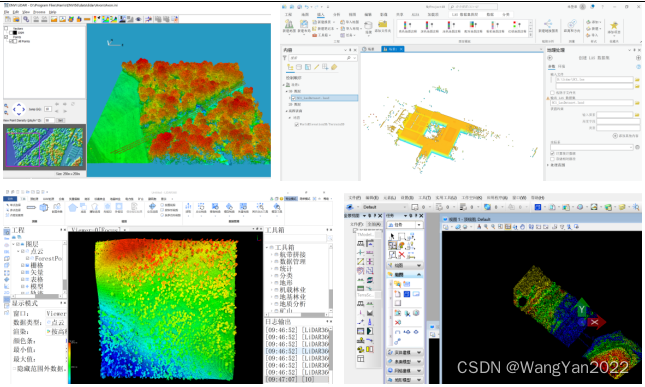Image resolution: width=645 pixels, height=387 pixels.
Task: Click the orange bucket icon in ENVI LiDAR toolbar
Action: [79, 19]
